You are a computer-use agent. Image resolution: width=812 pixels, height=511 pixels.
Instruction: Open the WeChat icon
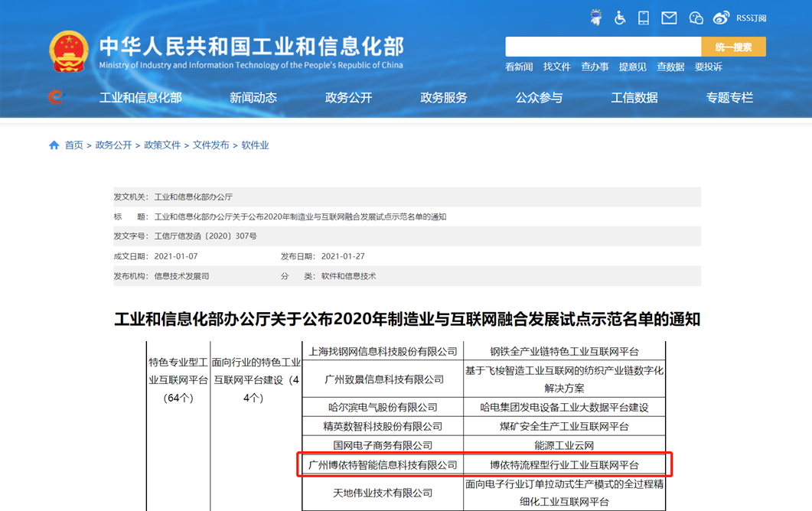[x=696, y=18]
